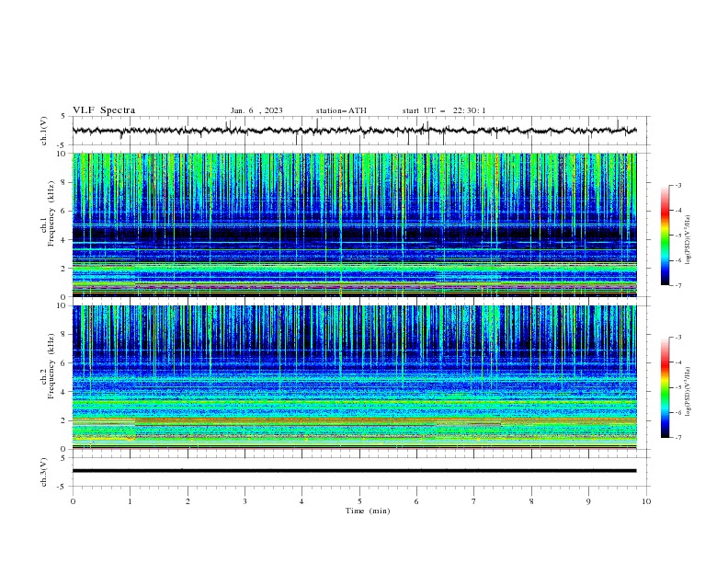Click the "ch.1(V)" axis label
Screen dimensions: 728x563
[44, 131]
